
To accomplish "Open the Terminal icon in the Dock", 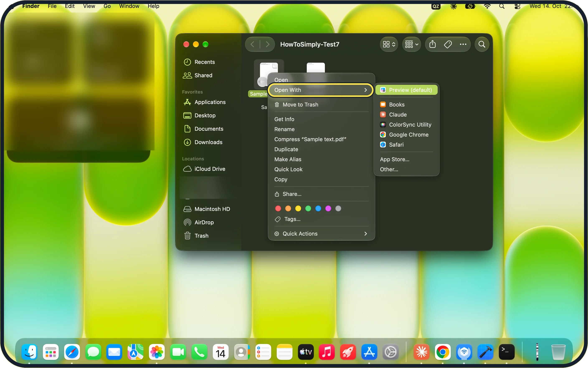I will (507, 352).
